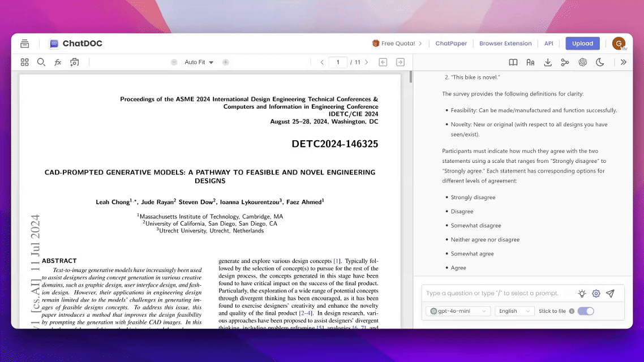
Task: Click the Upload button
Action: point(582,44)
